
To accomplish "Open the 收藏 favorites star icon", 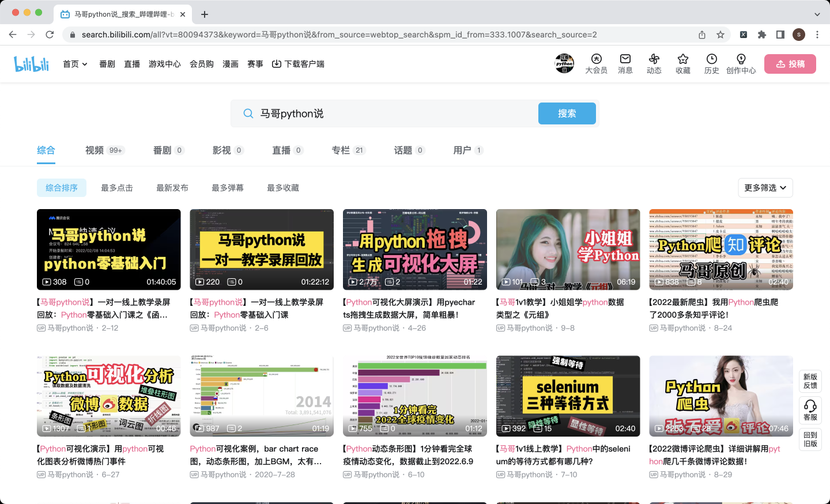I will [683, 59].
